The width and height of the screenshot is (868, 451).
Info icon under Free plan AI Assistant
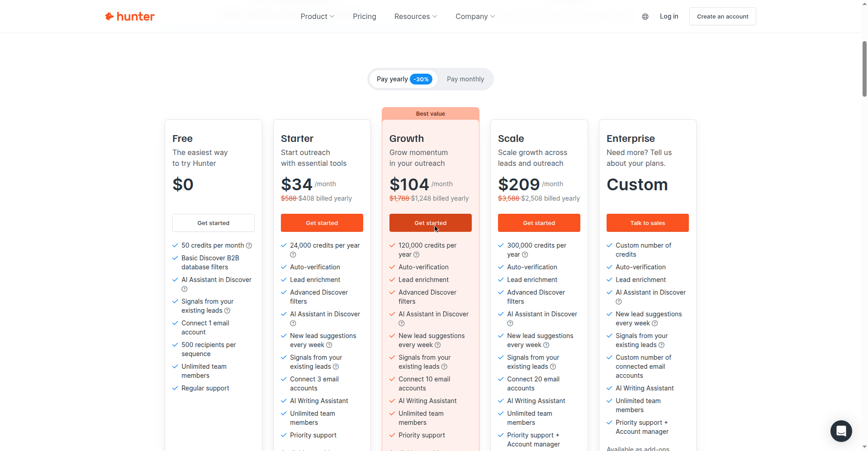point(185,289)
